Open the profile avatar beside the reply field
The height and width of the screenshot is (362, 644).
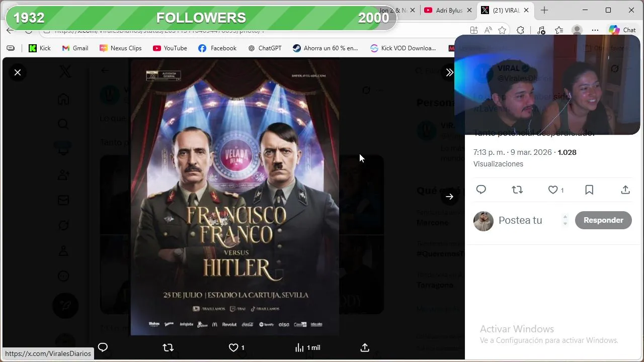484,221
